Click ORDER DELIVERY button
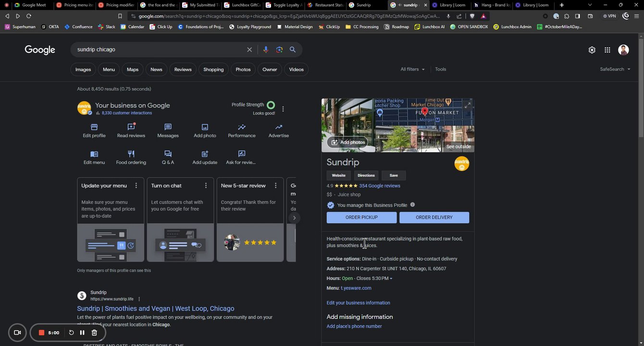The width and height of the screenshot is (644, 346). (x=434, y=217)
